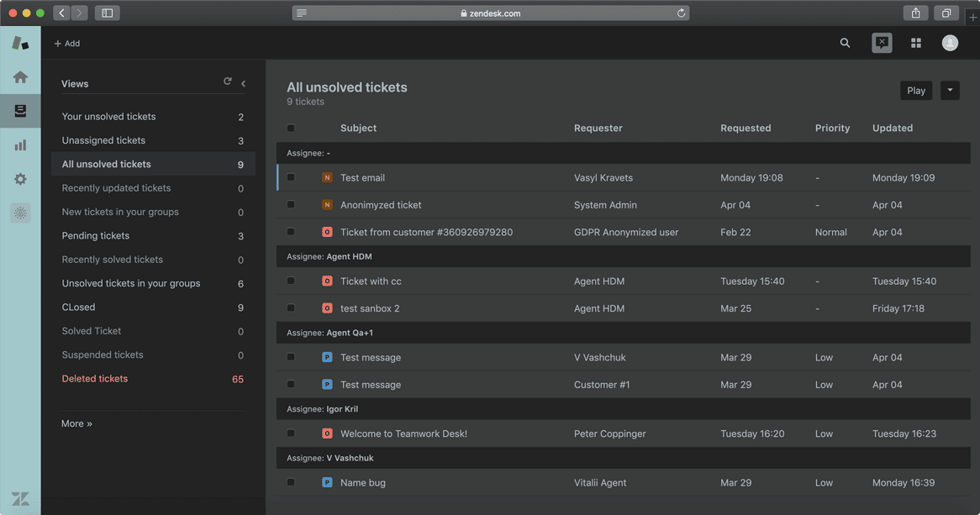This screenshot has height=515, width=980.
Task: Collapse the Views panel with its chevron
Action: click(x=243, y=83)
